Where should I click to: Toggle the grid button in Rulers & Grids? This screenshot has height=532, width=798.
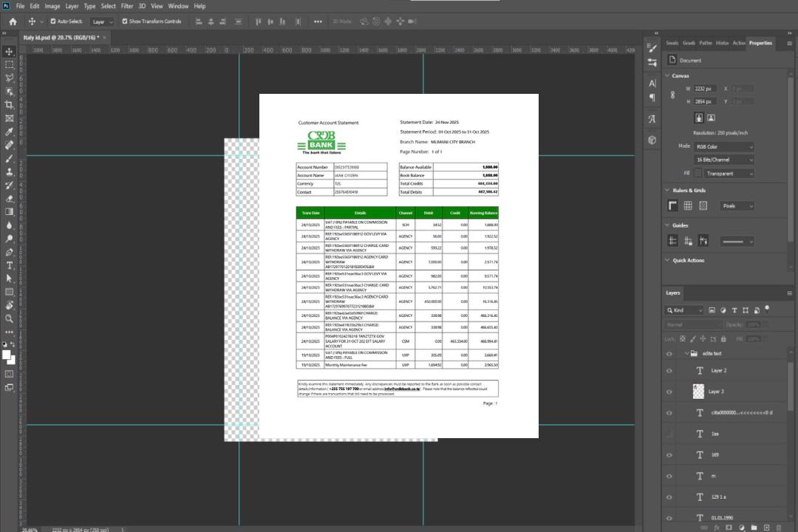[688, 205]
